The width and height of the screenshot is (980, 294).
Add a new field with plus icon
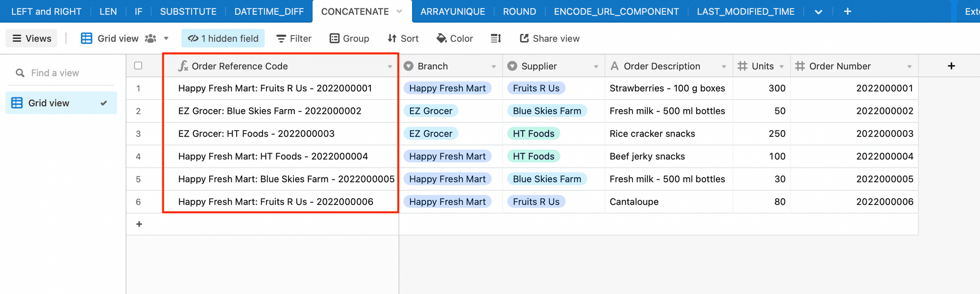tap(951, 66)
